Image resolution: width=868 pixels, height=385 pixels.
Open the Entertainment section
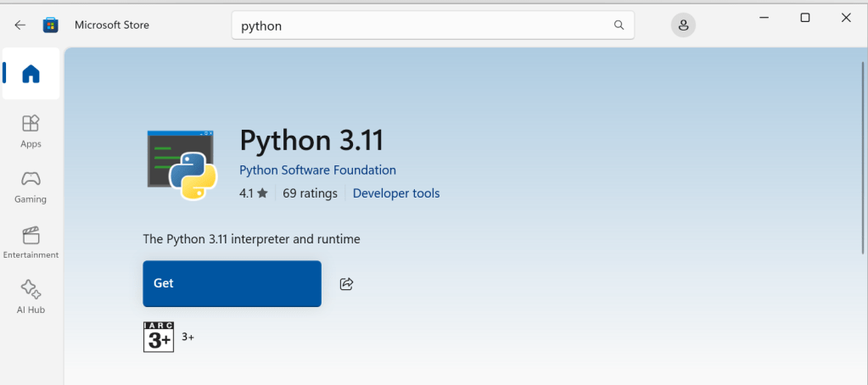coord(31,242)
